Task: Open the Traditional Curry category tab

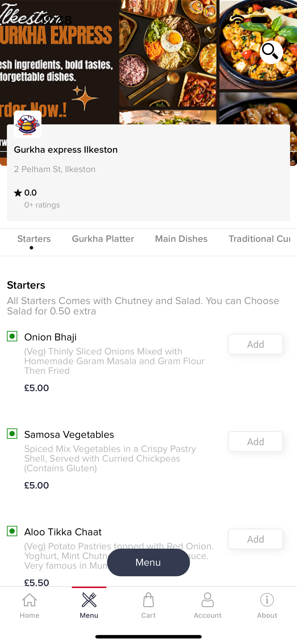Action: [x=259, y=239]
